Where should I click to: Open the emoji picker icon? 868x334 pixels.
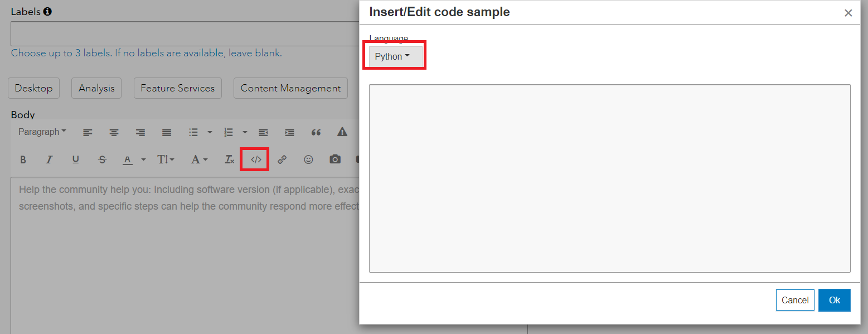(308, 159)
